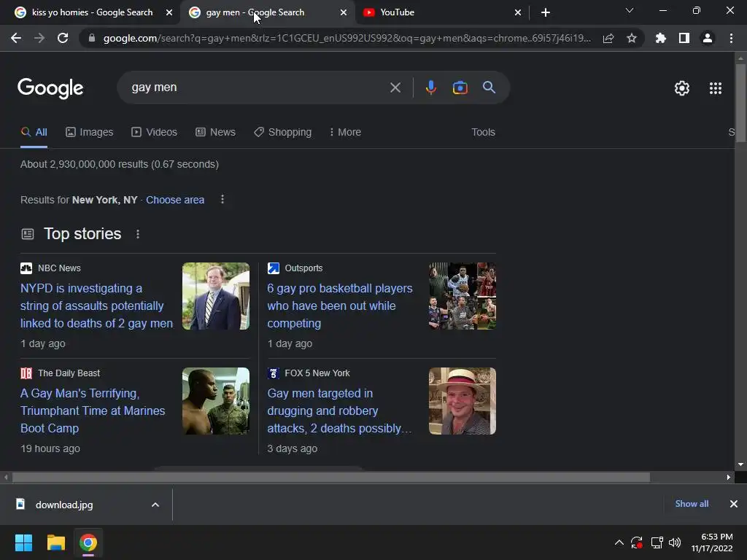Switch to Videos results

coord(155,133)
